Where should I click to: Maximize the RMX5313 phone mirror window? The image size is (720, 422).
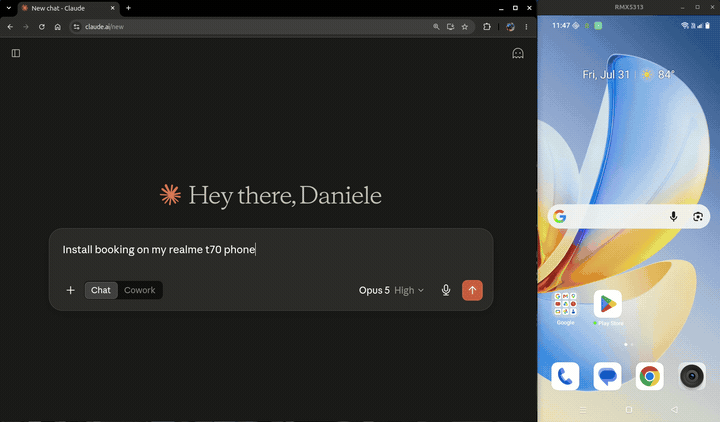pos(697,7)
